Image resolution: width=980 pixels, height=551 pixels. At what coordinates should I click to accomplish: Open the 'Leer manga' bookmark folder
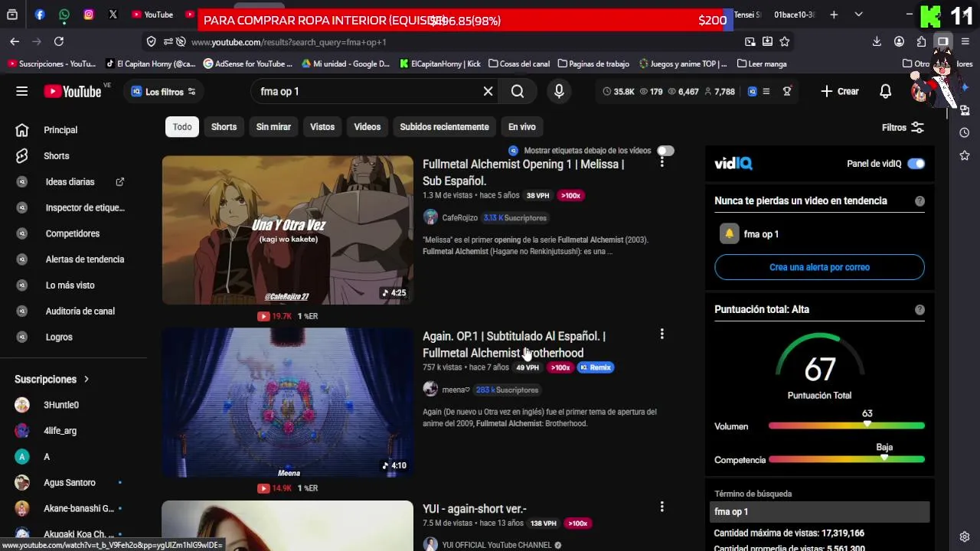(x=762, y=64)
